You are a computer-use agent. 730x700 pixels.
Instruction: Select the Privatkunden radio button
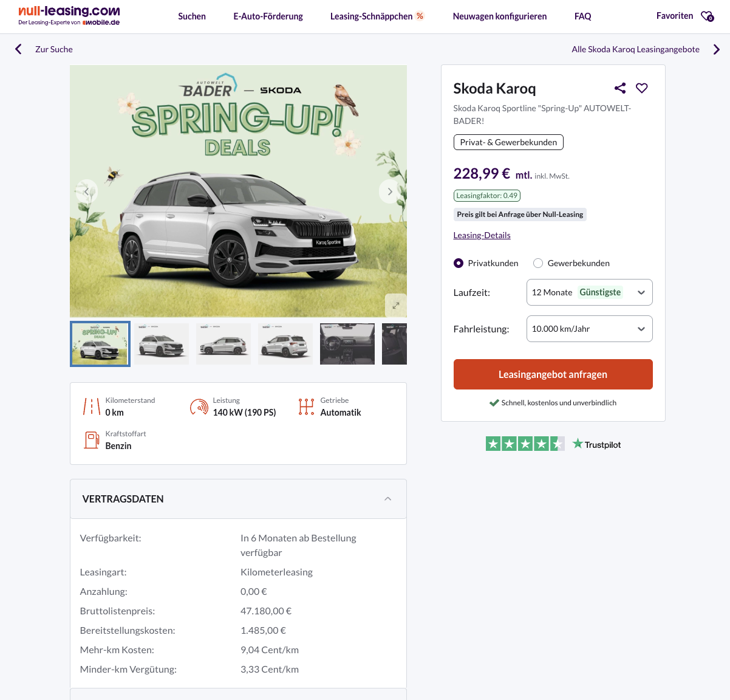click(459, 263)
